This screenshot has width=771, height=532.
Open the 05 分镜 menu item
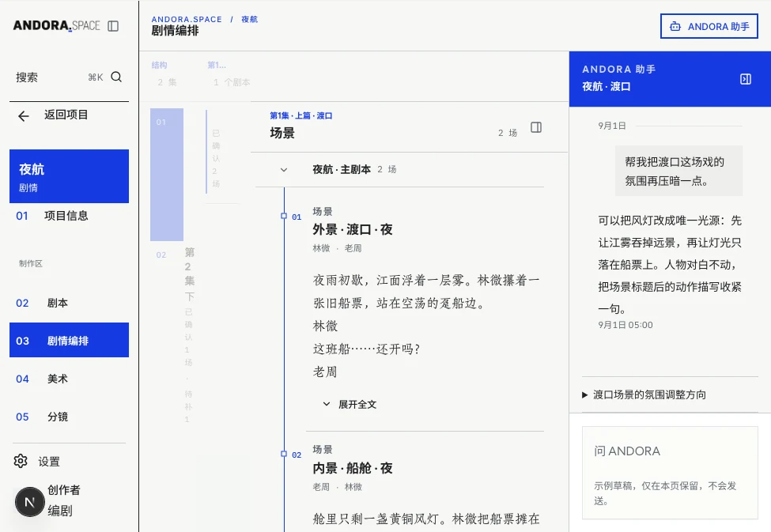tap(69, 417)
